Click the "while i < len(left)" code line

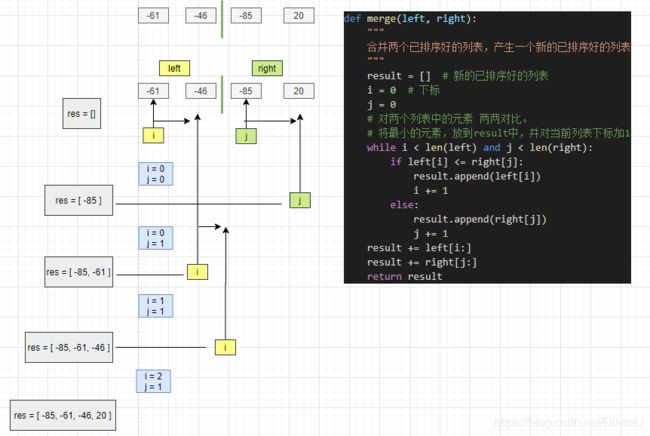click(480, 148)
